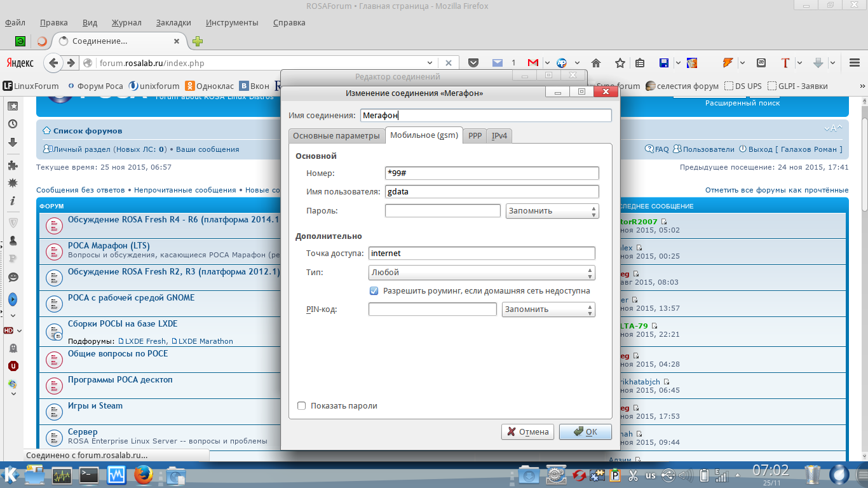
Task: Click the Номер field containing *99#
Action: tap(492, 173)
